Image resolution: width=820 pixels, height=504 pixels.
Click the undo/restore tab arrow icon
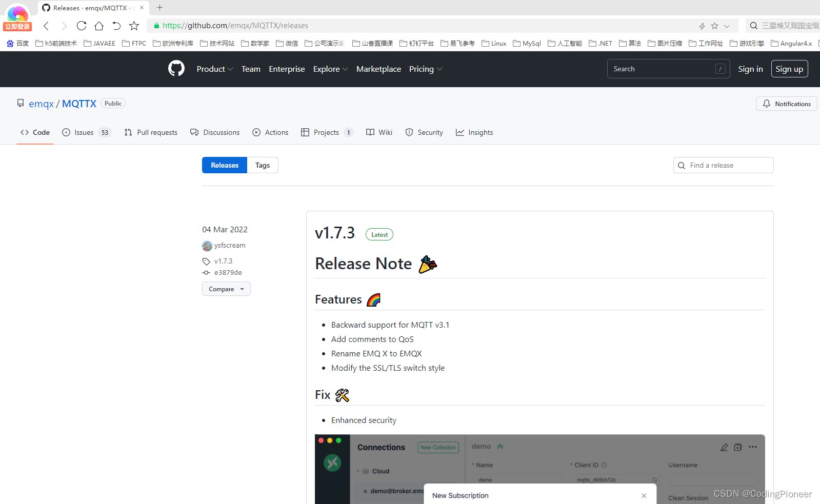click(116, 26)
